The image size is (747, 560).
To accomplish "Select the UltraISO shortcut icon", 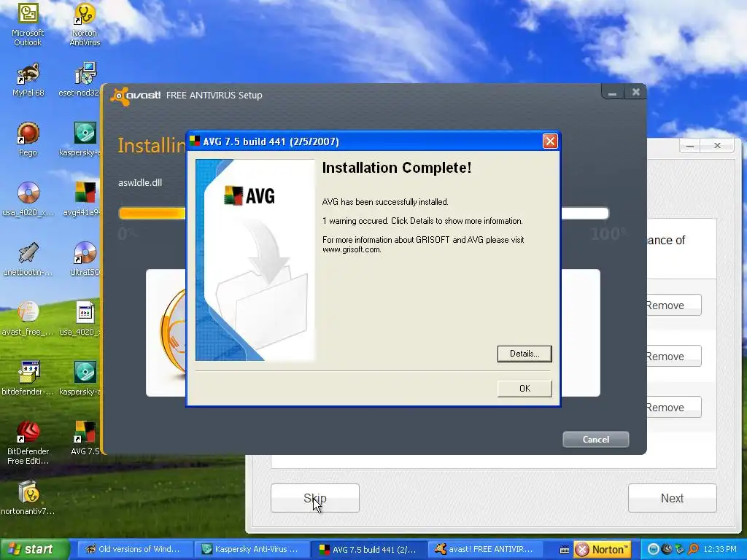I will 85,253.
